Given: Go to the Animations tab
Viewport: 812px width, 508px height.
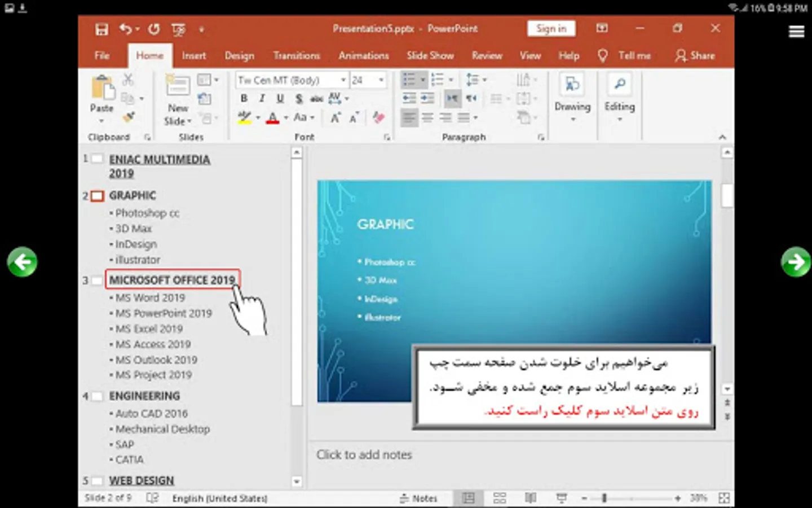Looking at the screenshot, I should (x=364, y=55).
